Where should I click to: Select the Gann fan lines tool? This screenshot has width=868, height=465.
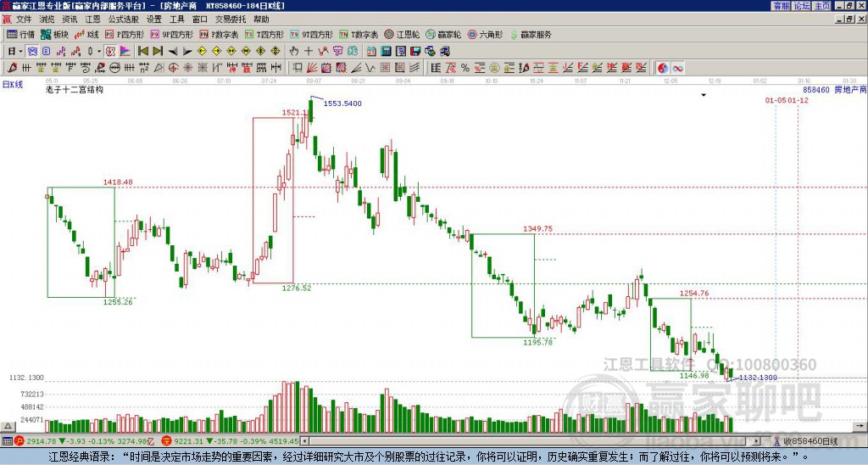(x=312, y=68)
